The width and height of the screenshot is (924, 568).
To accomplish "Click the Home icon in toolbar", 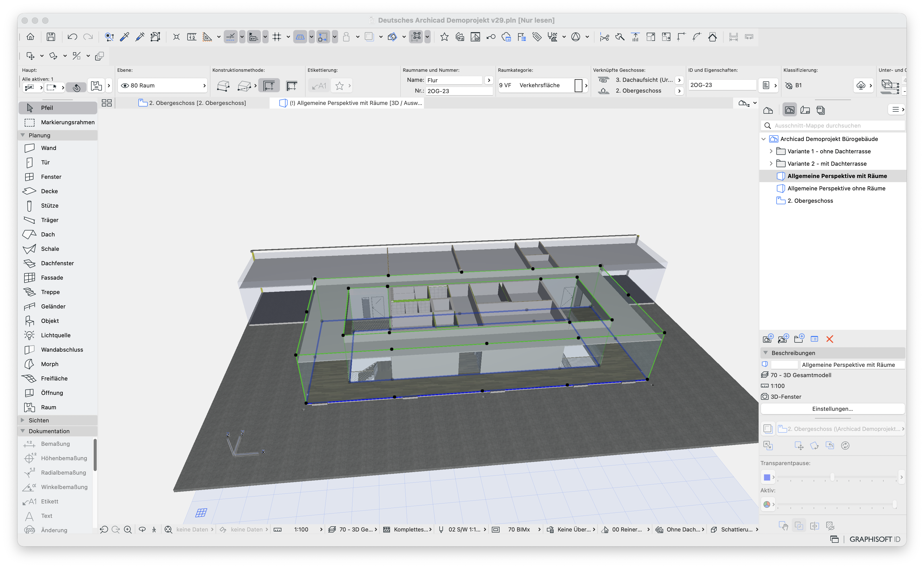I will point(30,37).
